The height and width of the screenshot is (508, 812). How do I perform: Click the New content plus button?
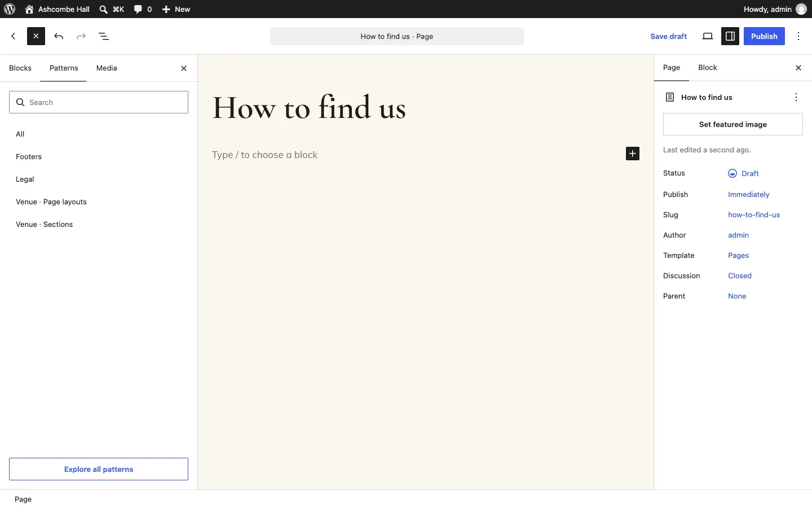tap(176, 9)
